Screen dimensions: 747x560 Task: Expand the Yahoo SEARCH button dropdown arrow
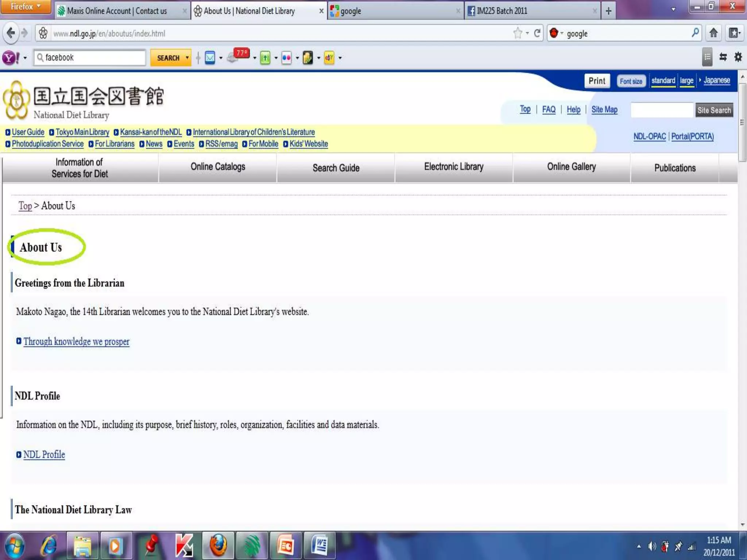(187, 58)
